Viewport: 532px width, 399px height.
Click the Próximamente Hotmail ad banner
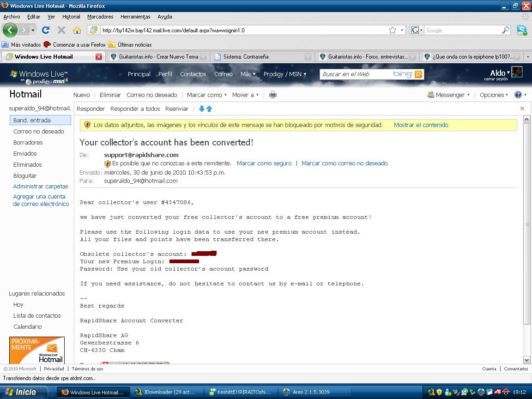37,350
